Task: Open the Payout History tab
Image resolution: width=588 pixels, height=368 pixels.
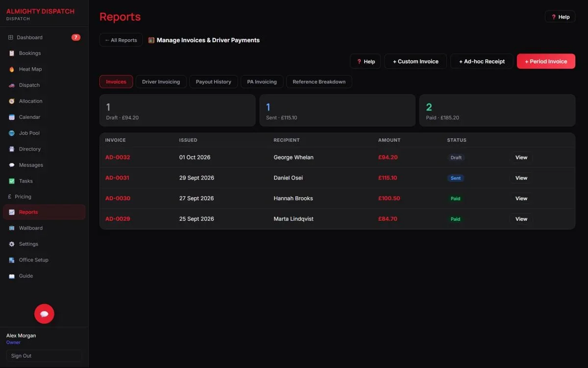Action: (x=214, y=82)
